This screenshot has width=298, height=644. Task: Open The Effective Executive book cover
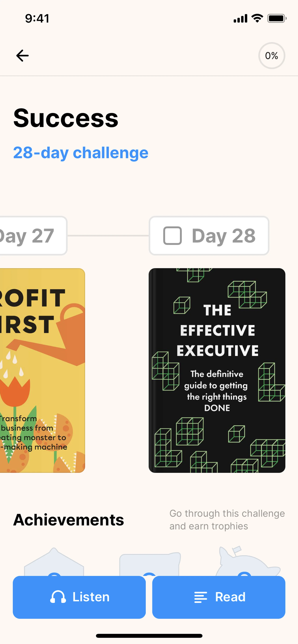[x=217, y=370]
